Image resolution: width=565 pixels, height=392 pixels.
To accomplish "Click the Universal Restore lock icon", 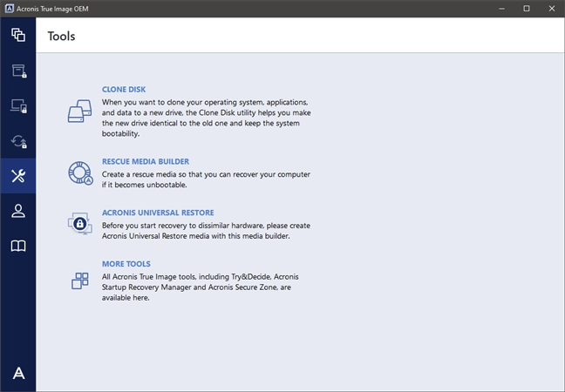I will point(80,224).
